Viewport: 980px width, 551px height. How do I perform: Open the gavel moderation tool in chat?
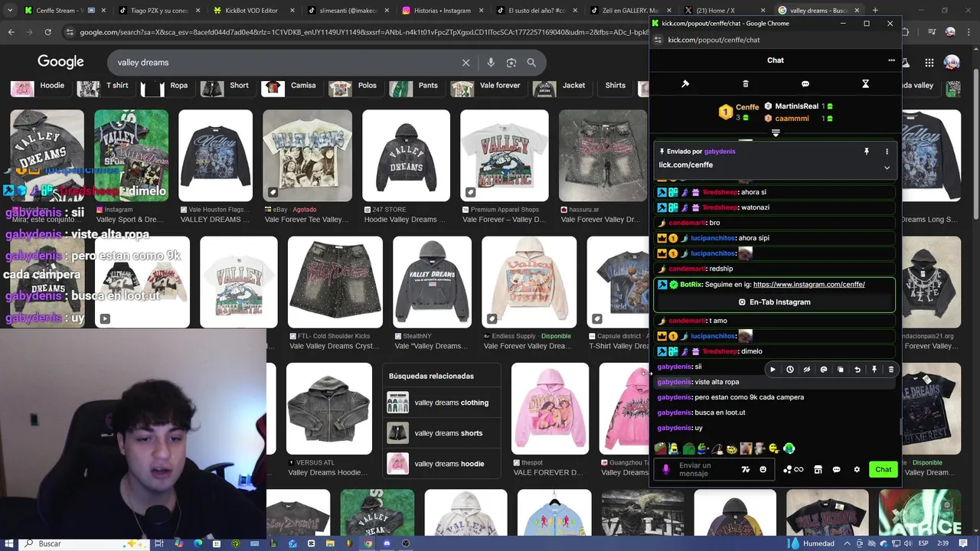685,83
